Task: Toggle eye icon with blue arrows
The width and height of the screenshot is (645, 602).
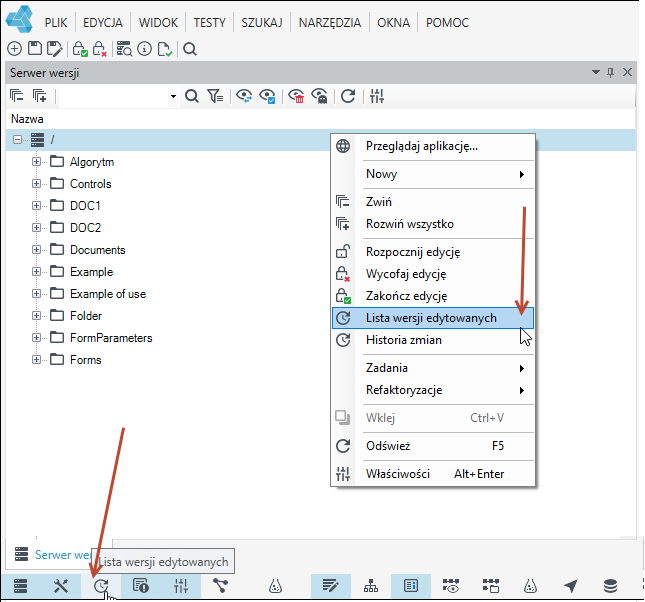Action: (244, 96)
